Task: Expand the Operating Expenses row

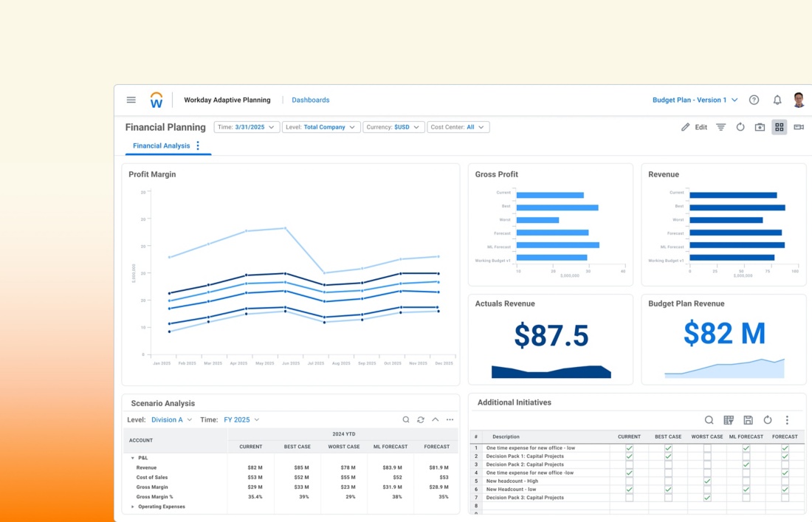Action: point(133,506)
